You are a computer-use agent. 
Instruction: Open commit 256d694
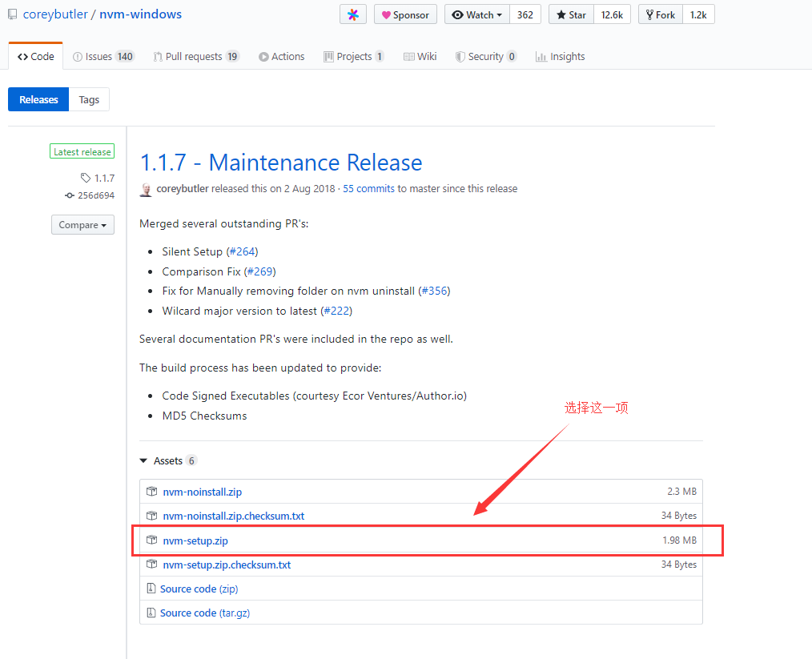[96, 195]
